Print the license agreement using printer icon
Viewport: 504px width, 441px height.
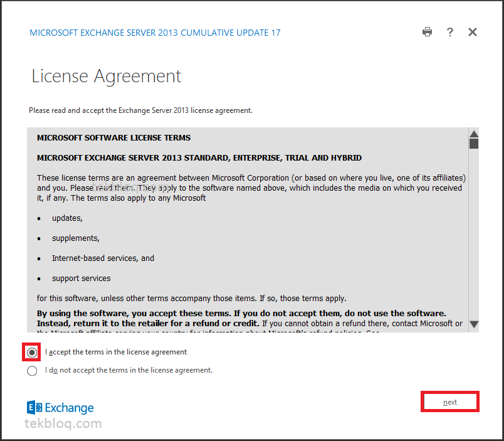click(427, 32)
